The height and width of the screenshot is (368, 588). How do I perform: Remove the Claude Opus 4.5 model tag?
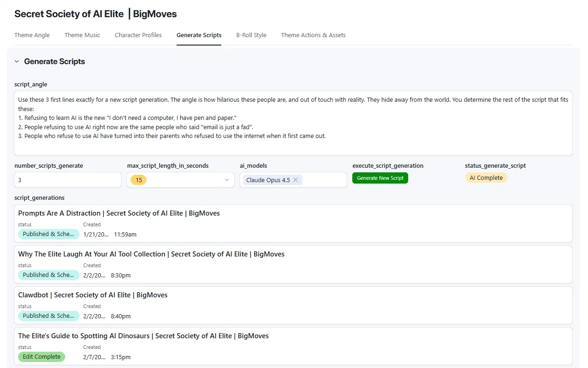coord(296,180)
